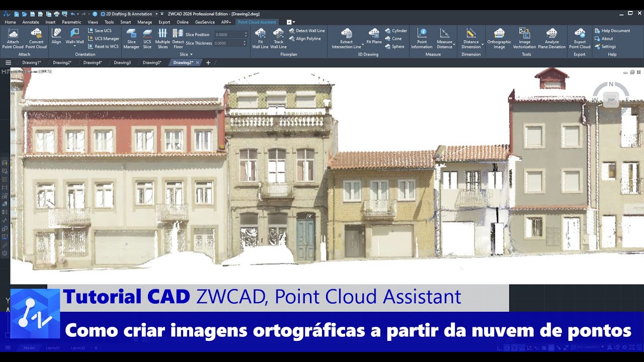Switch to the Drawing1* document tab
The image size is (644, 362).
(x=32, y=62)
